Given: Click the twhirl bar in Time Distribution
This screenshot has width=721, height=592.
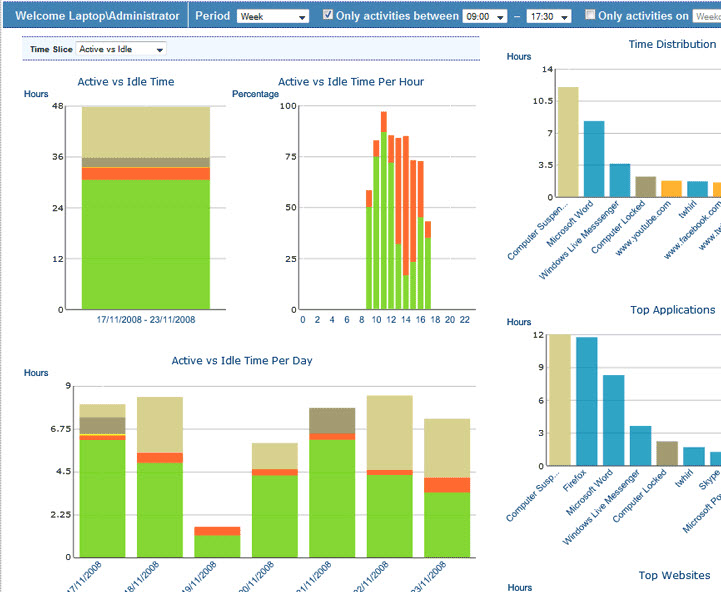Looking at the screenshot, I should click(x=697, y=189).
